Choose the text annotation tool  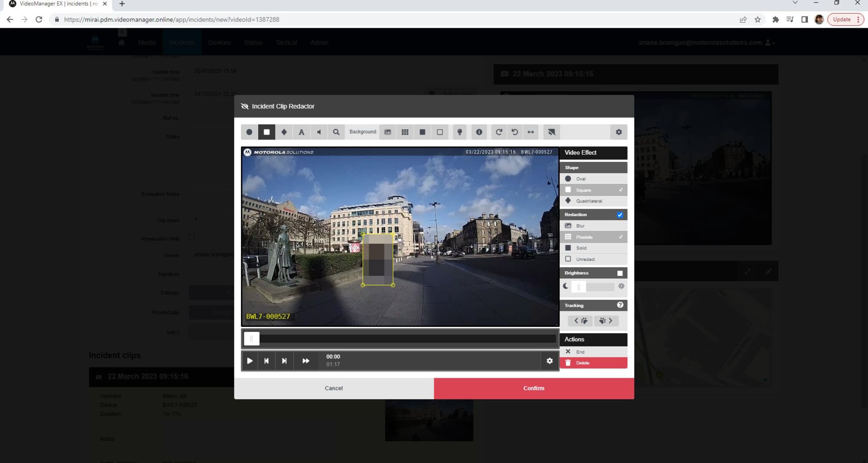click(301, 132)
